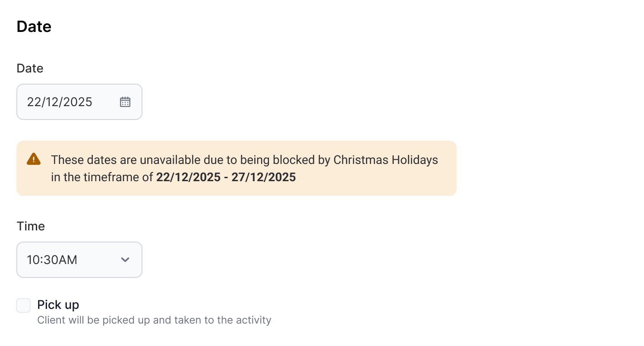The image size is (644, 346).
Task: Click the "Pick up" checkbox label
Action: 58,305
